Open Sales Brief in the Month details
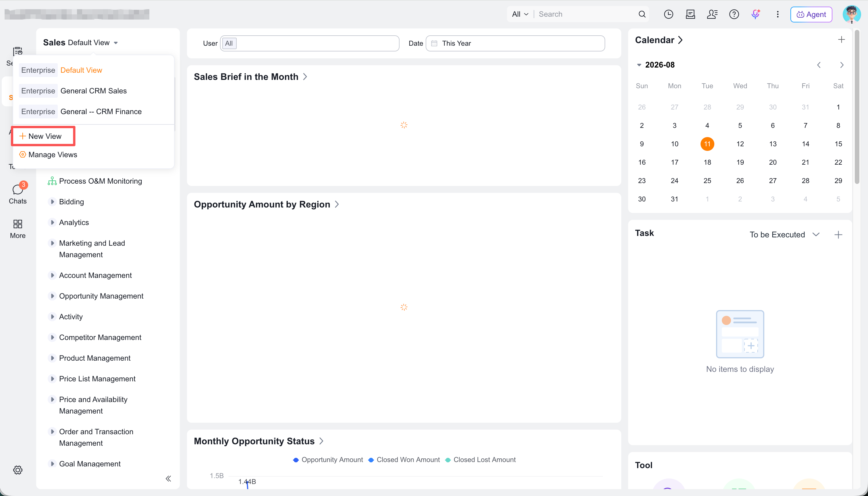868x496 pixels. coord(250,77)
